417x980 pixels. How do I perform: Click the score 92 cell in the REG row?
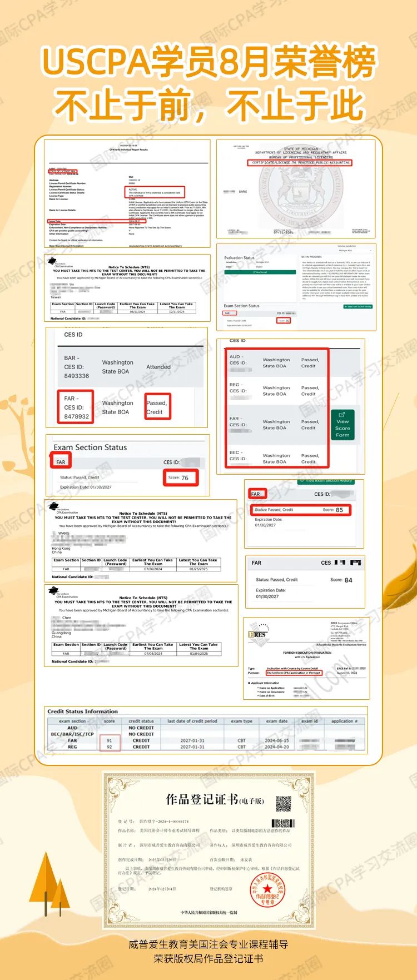tap(110, 747)
